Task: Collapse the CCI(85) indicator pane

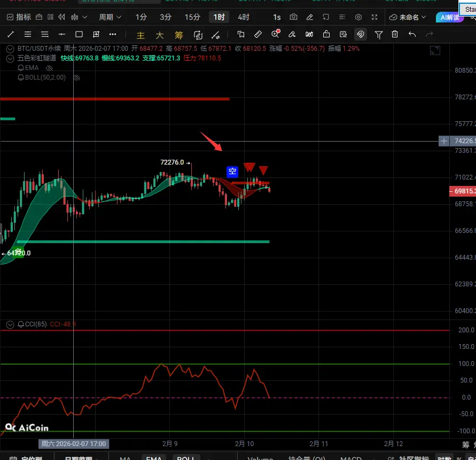Action: (x=10, y=325)
